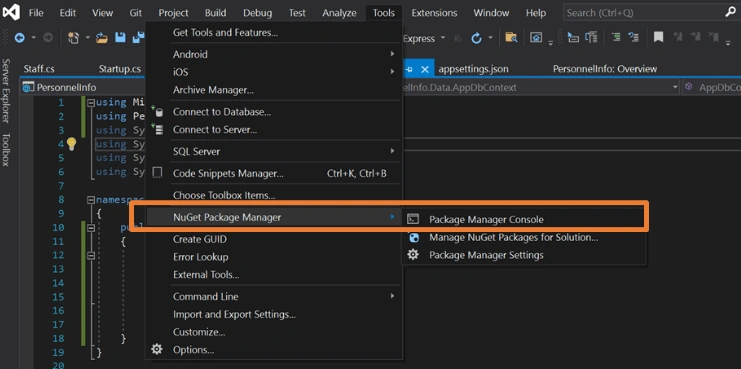The image size is (741, 369).
Task: Click the Open File folder icon
Action: pos(101,38)
